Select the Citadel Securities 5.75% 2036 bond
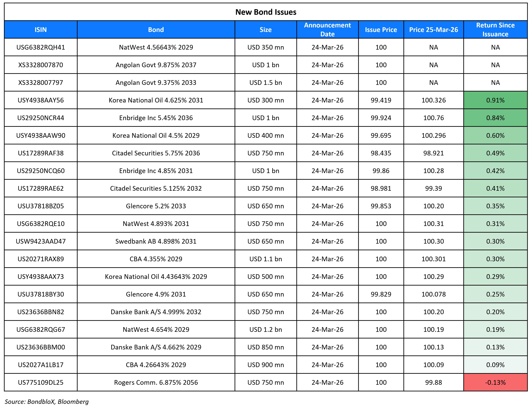This screenshot has height=412, width=532. [x=156, y=153]
